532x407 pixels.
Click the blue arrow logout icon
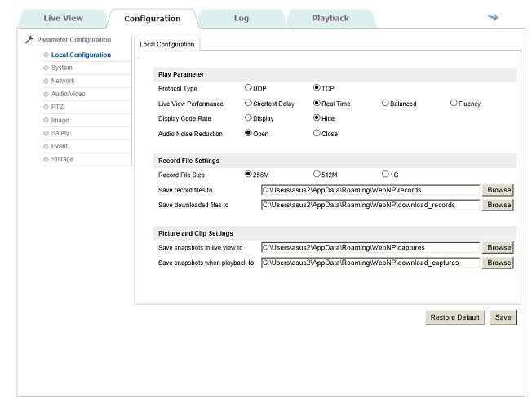coord(493,17)
